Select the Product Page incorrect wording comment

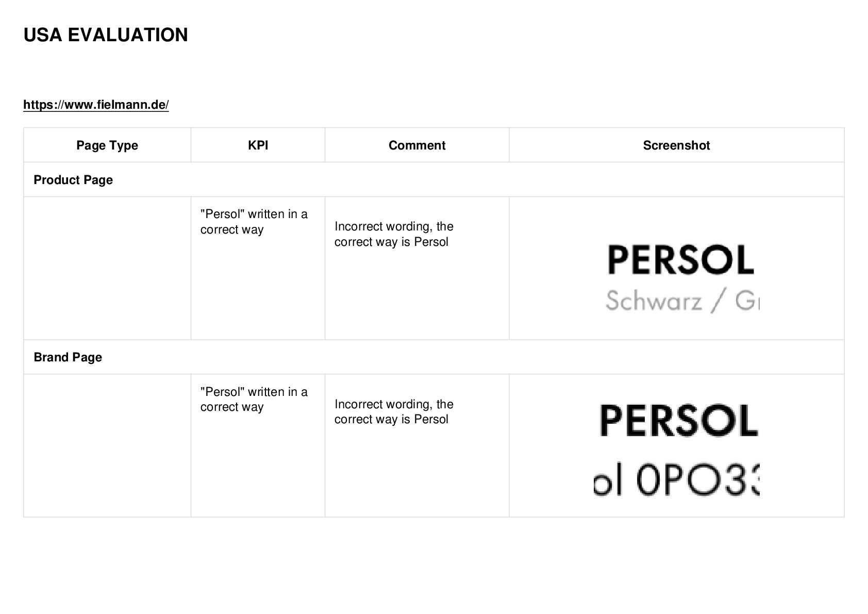pos(394,234)
